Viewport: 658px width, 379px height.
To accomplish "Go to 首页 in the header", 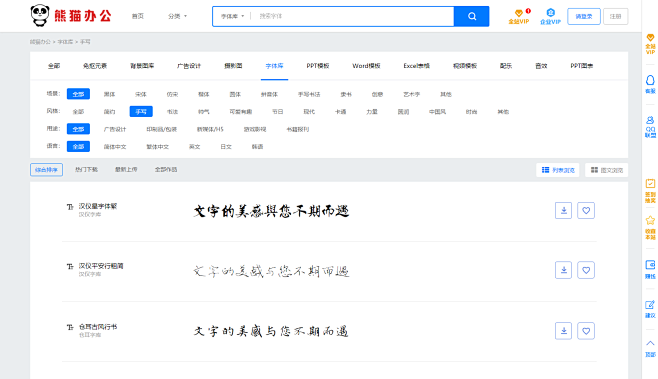I will 138,16.
